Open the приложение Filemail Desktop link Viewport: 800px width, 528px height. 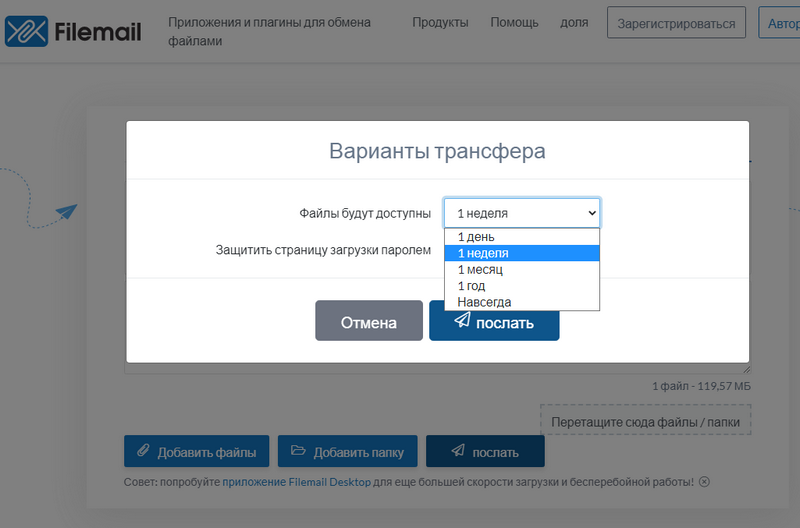tap(296, 482)
